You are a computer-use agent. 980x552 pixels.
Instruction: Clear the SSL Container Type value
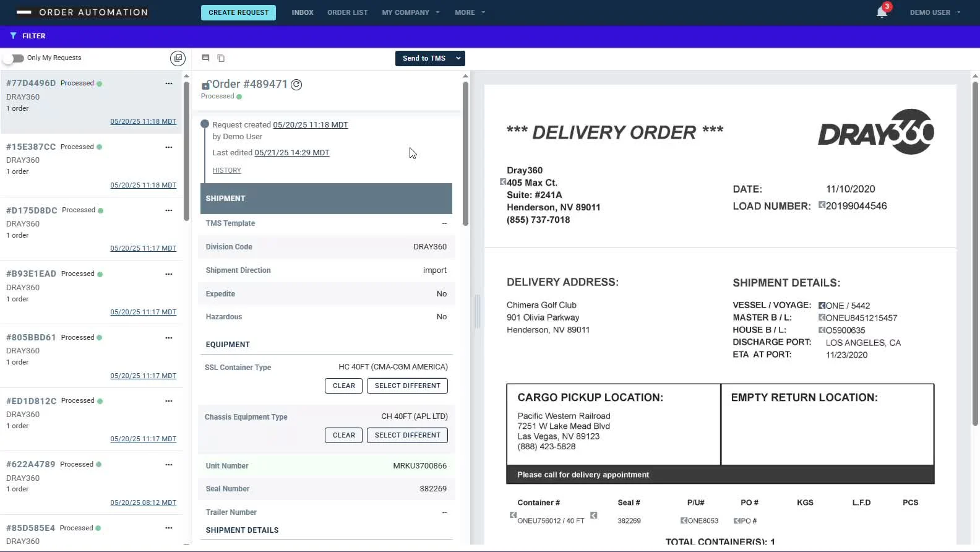coord(343,386)
